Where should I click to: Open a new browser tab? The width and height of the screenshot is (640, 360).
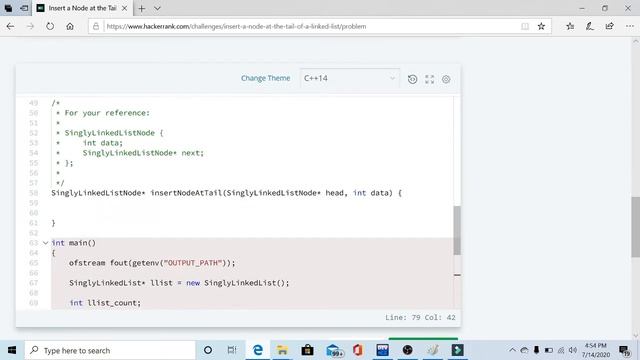pos(142,8)
